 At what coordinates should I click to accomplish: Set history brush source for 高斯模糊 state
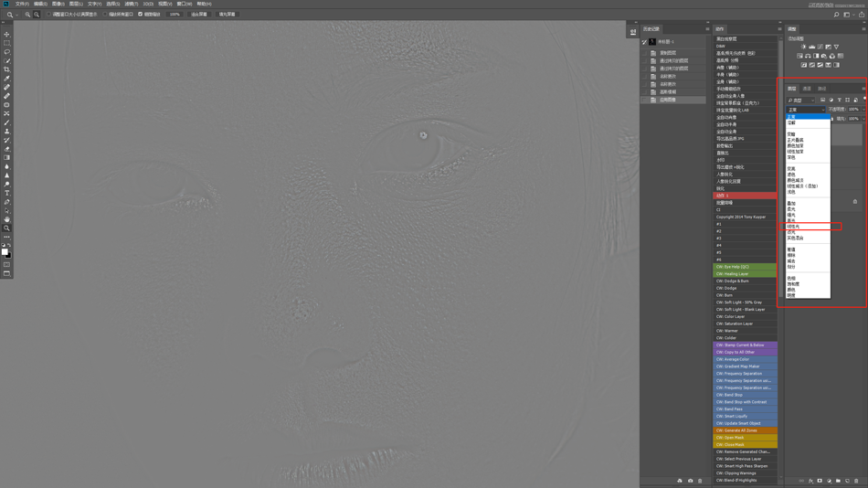pyautogui.click(x=644, y=92)
